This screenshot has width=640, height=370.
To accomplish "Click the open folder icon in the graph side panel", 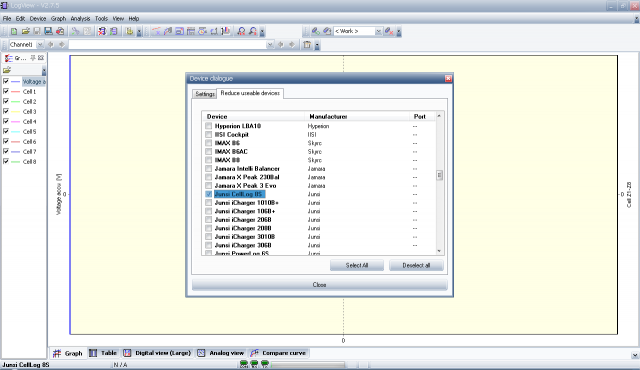I will pos(7,70).
